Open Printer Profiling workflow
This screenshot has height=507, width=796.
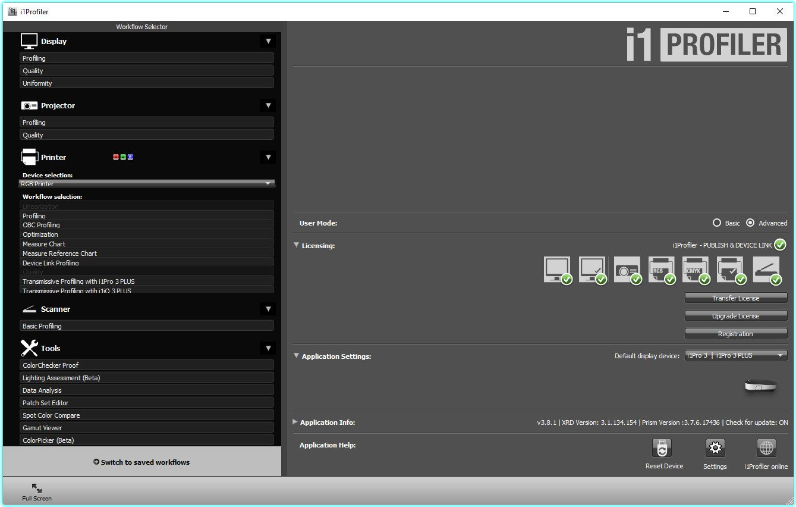tap(147, 216)
